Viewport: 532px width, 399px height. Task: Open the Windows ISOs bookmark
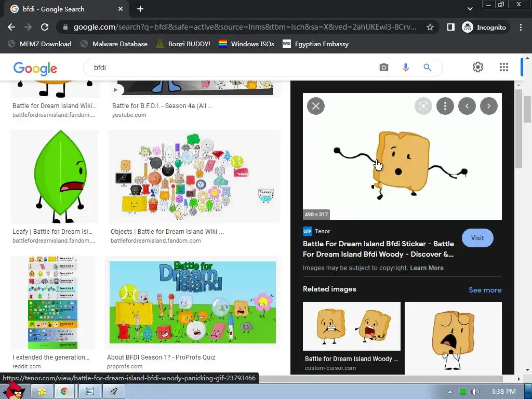coord(246,44)
